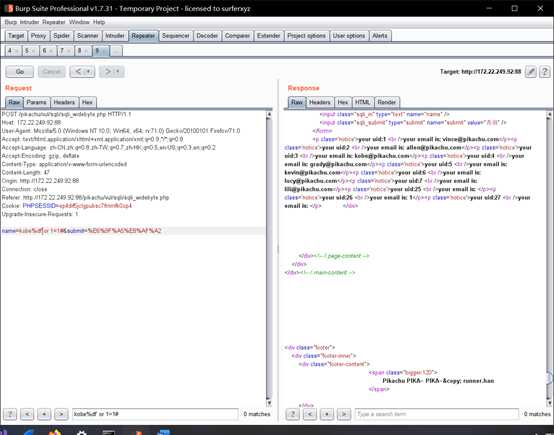Click the Go button to send request
This screenshot has width=554, height=435.
point(20,72)
